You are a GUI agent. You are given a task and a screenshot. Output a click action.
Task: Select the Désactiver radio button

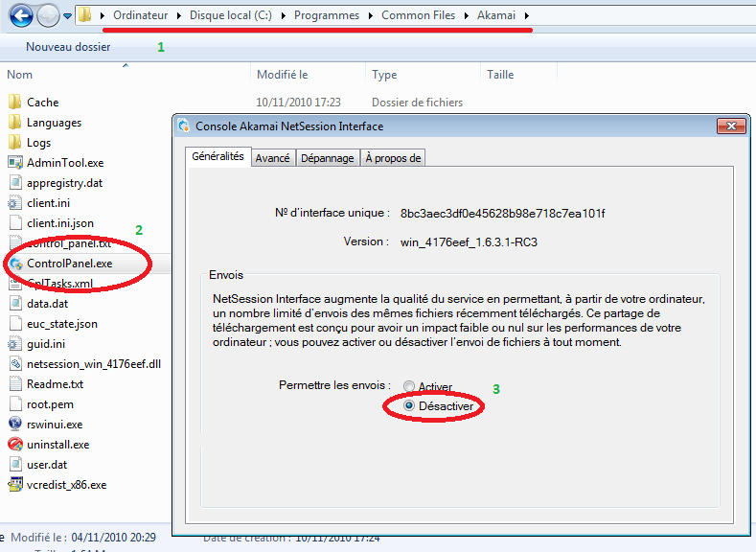click(409, 406)
